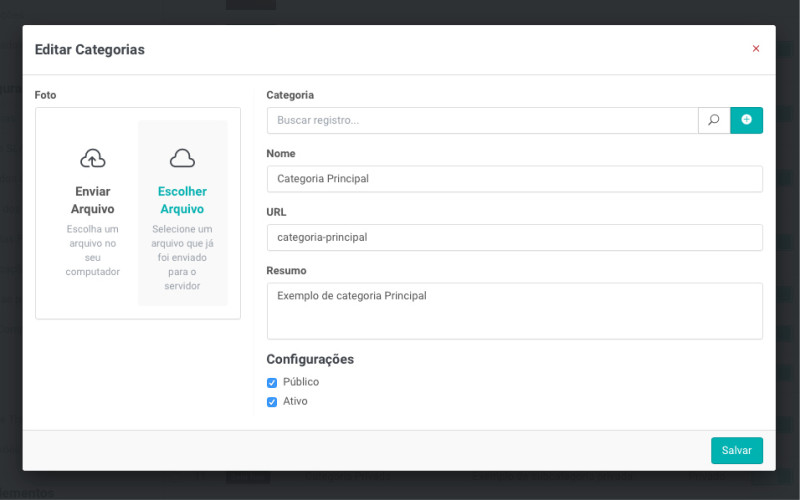Viewport: 800px width, 500px height.
Task: Click the Público label text
Action: coord(301,382)
